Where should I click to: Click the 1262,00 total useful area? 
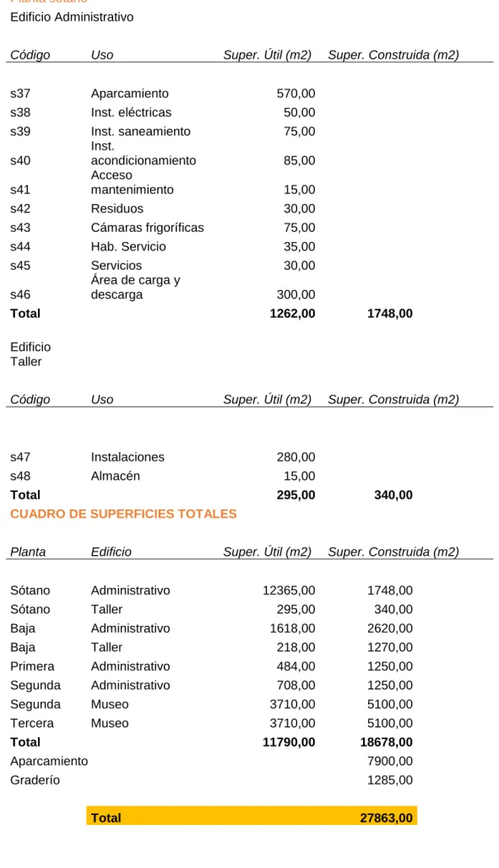292,313
